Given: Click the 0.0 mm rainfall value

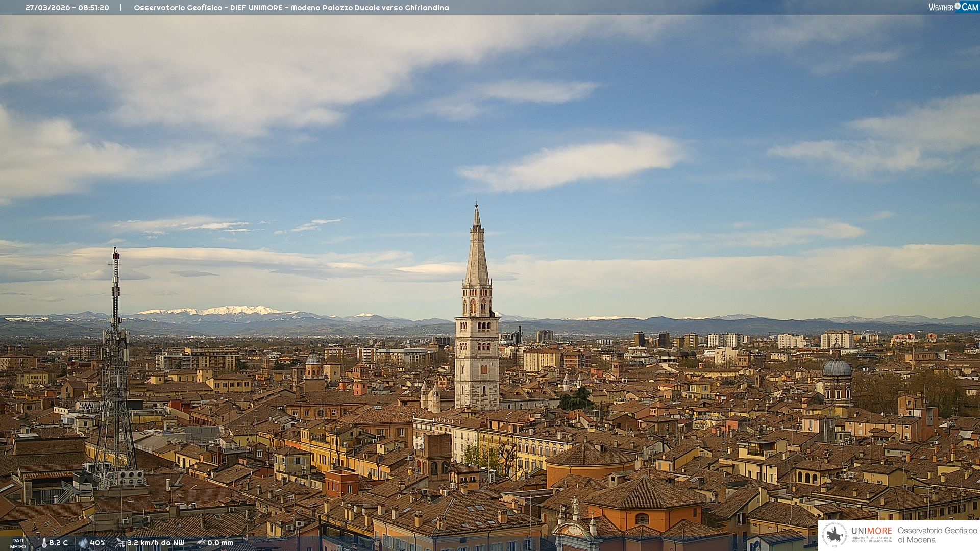Looking at the screenshot, I should coord(220,543).
